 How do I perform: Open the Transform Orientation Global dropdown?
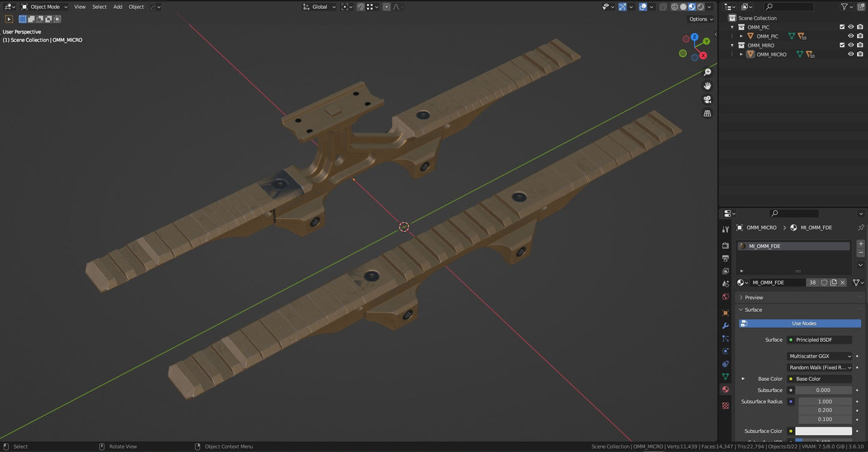click(319, 7)
